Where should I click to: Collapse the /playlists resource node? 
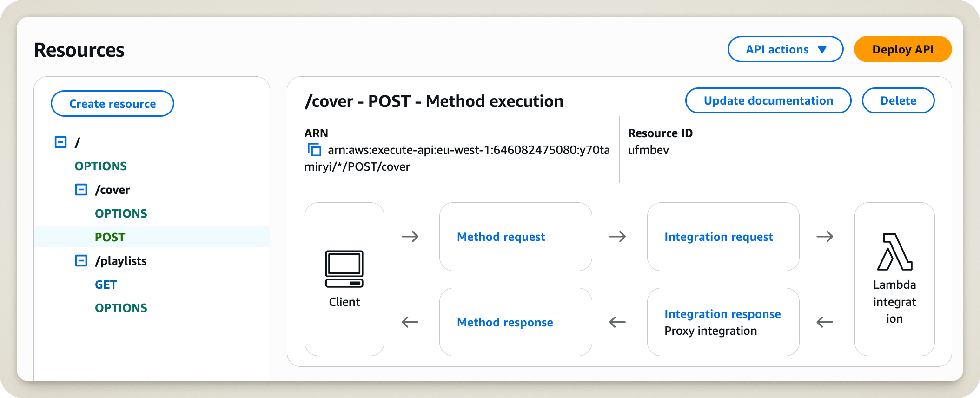click(81, 260)
